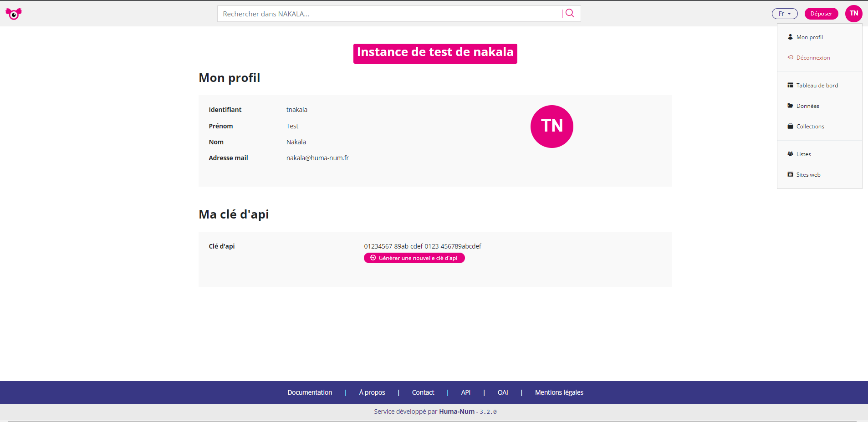This screenshot has height=422, width=868.
Task: Focus the Rechercher dans NAKALA search field
Action: [389, 14]
